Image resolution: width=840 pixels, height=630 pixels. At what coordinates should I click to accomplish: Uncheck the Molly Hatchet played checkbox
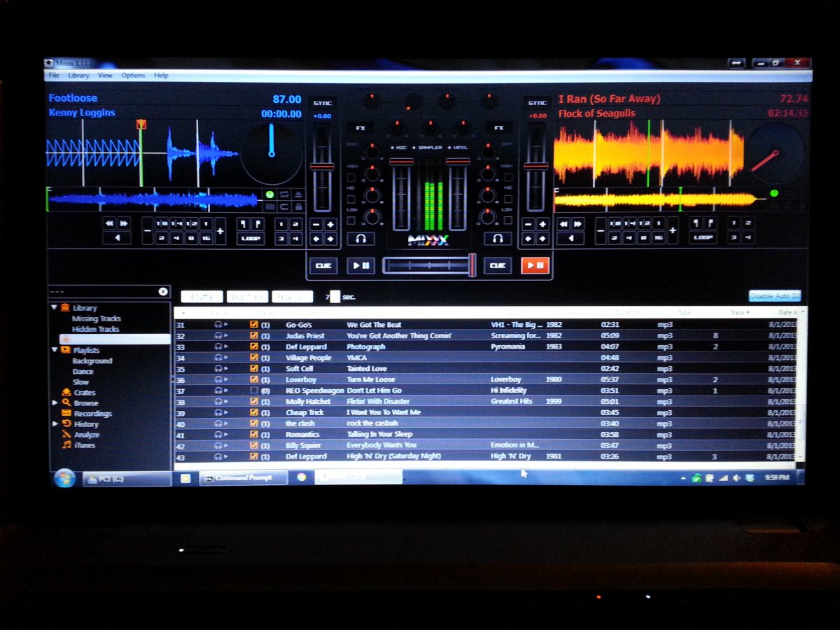coord(254,402)
